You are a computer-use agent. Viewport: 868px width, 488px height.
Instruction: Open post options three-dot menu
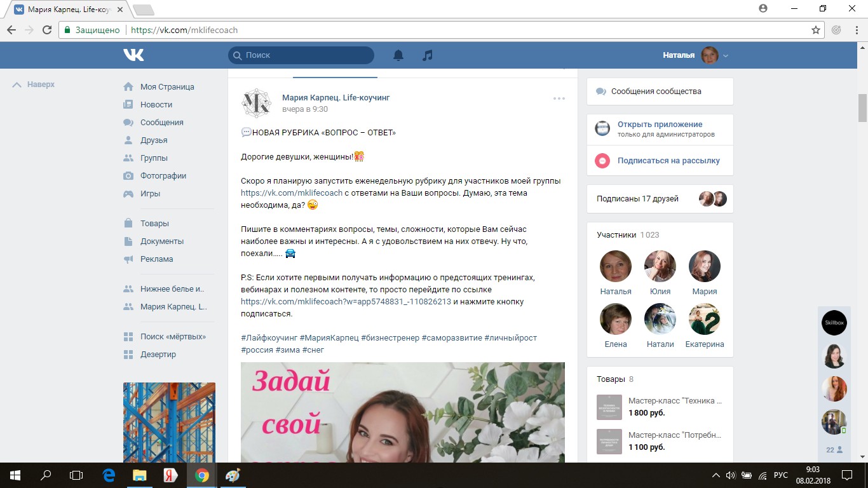coord(559,98)
